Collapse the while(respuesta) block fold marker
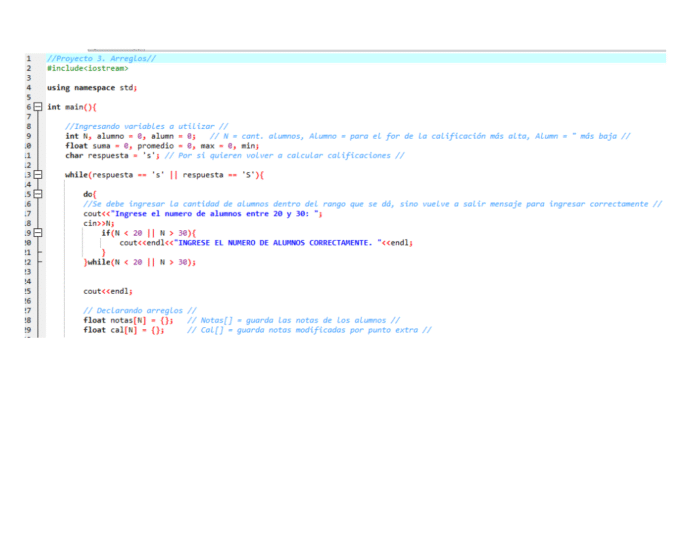Image resolution: width=691 pixels, height=534 pixels. (x=38, y=175)
